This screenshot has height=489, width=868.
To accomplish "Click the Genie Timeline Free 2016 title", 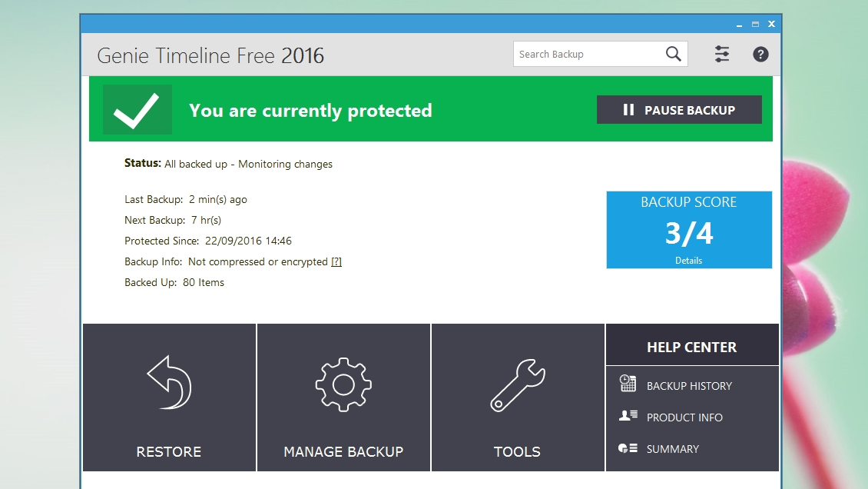I will (x=210, y=55).
